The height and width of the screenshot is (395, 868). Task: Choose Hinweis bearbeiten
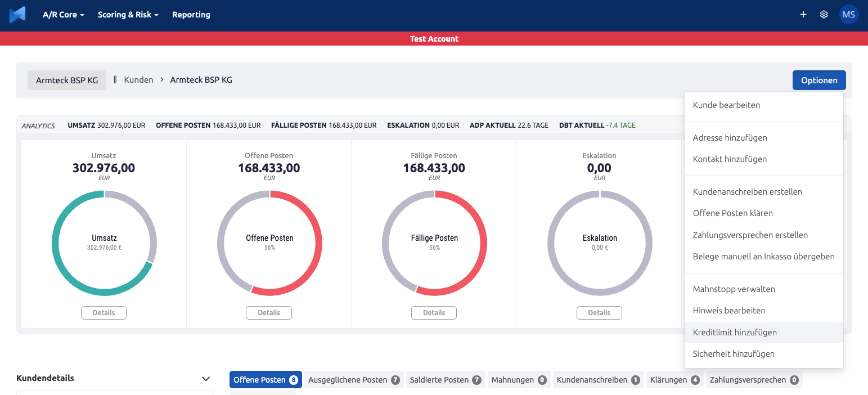tap(764, 311)
